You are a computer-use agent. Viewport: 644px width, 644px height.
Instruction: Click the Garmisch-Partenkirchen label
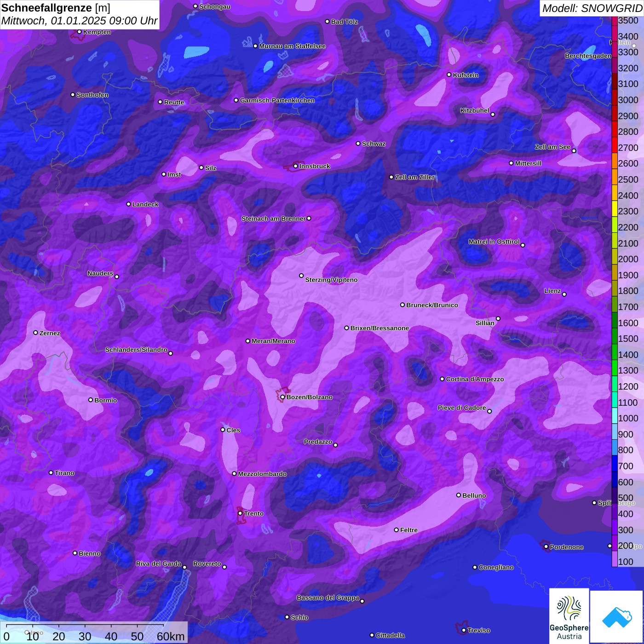pos(277,100)
